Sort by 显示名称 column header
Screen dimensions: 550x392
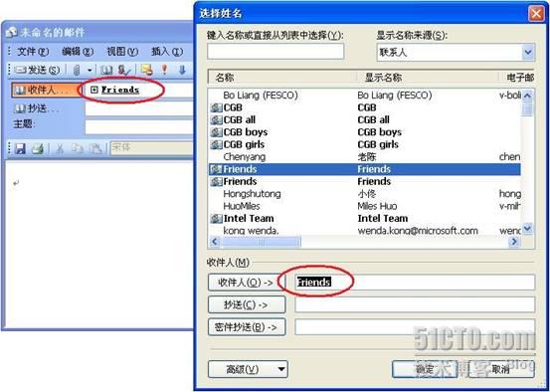coord(428,78)
